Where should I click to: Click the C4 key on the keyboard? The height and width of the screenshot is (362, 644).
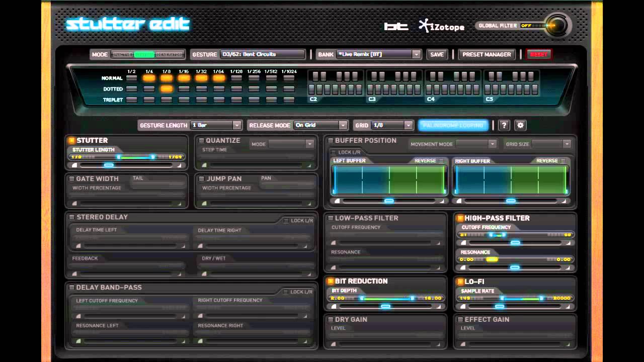coord(429,90)
